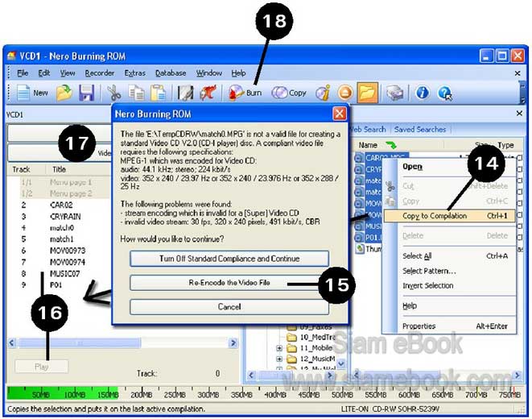Click the orange eject disc icon
The height and width of the screenshot is (419, 532).
345,93
